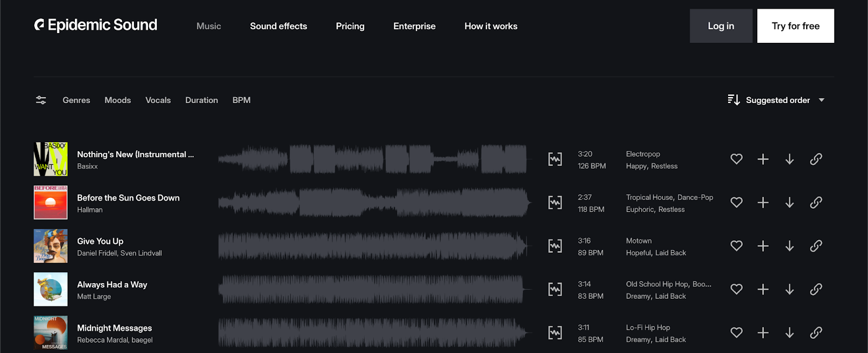Open track title Give You Up
Image resolution: width=868 pixels, height=353 pixels.
pyautogui.click(x=100, y=241)
